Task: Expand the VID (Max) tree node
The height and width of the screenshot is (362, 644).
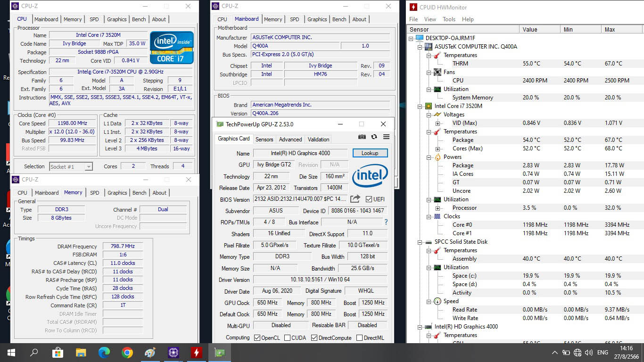Action: coord(438,123)
